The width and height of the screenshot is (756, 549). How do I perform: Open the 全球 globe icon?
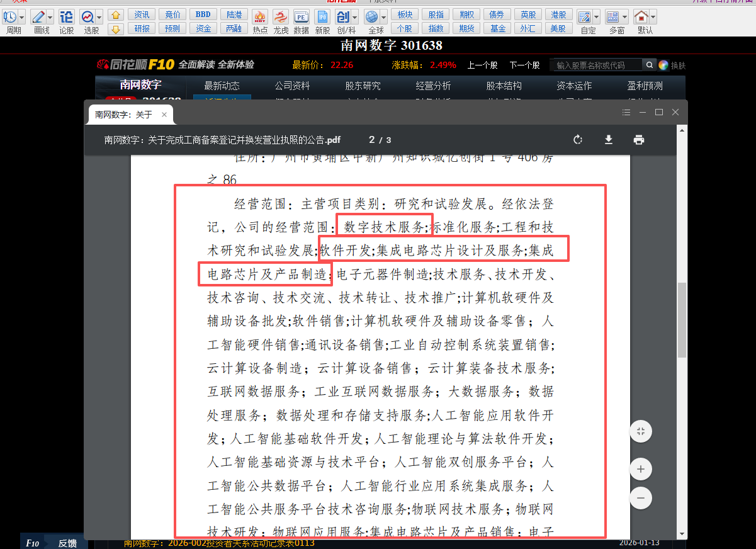point(371,17)
